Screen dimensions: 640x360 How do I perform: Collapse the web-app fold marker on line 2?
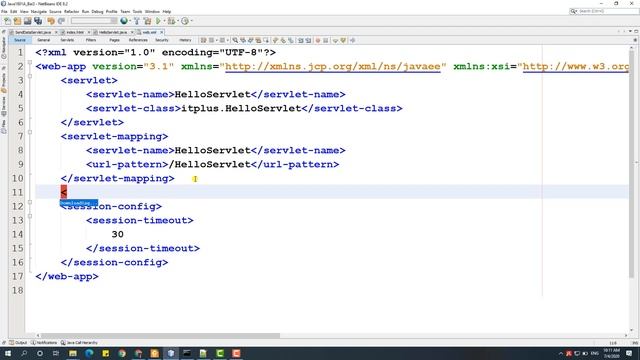click(x=30, y=62)
